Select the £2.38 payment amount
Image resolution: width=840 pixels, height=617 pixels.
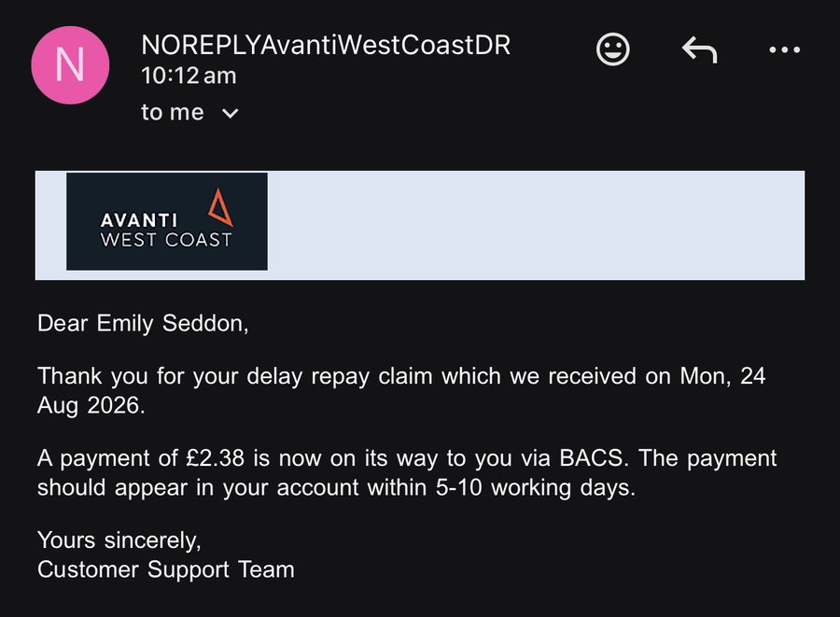tap(216, 458)
